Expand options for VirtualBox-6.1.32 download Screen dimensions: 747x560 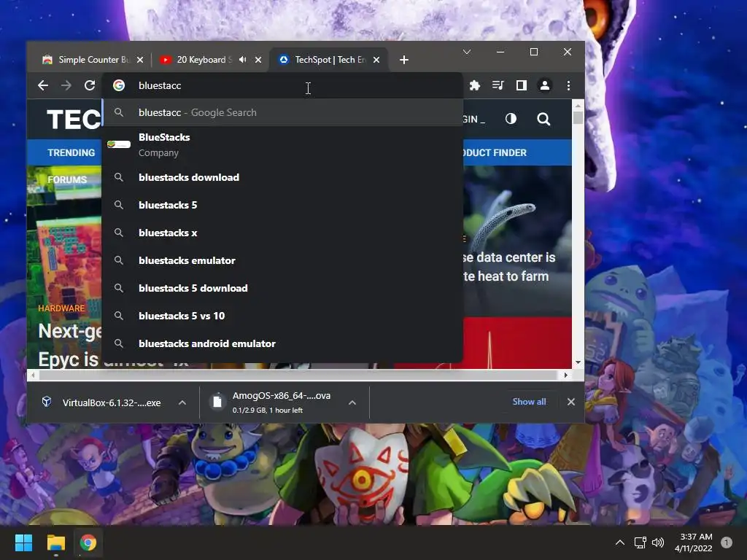(x=182, y=402)
